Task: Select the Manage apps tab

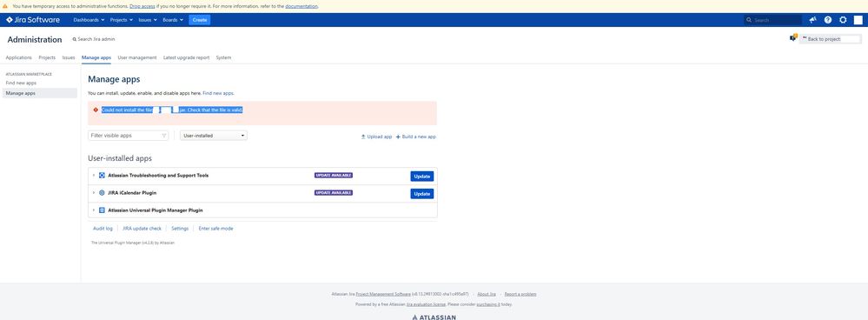Action: [x=96, y=57]
